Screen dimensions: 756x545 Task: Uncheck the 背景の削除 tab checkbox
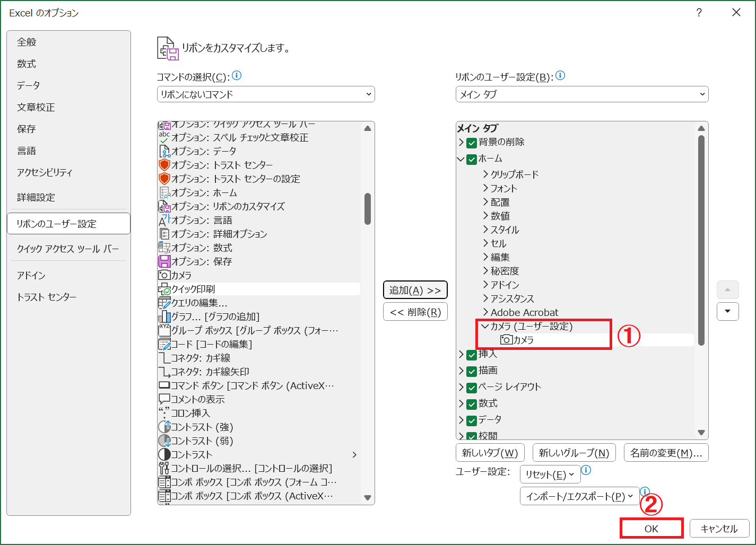pyautogui.click(x=472, y=143)
